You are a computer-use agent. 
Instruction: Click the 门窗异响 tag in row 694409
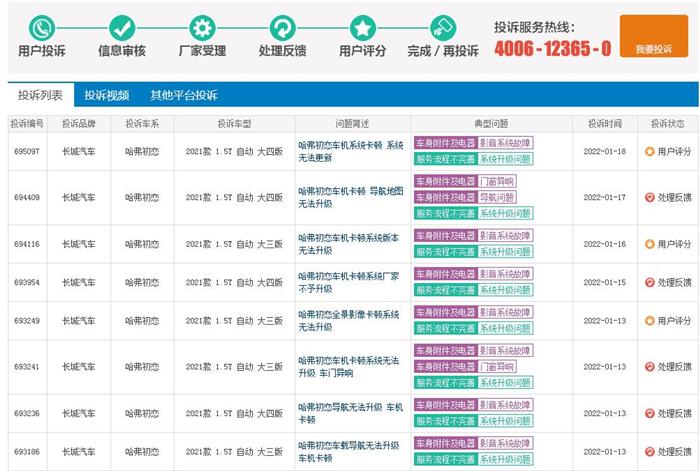pyautogui.click(x=497, y=181)
